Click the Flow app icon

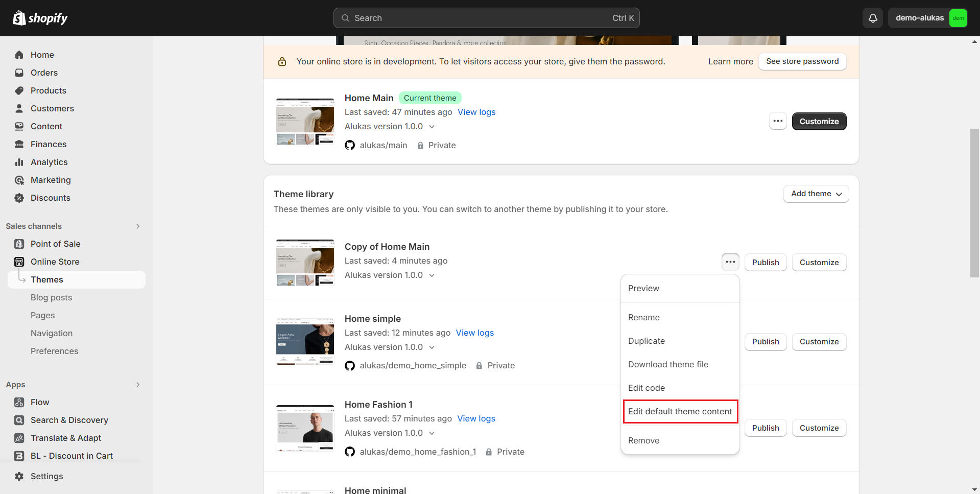click(19, 402)
